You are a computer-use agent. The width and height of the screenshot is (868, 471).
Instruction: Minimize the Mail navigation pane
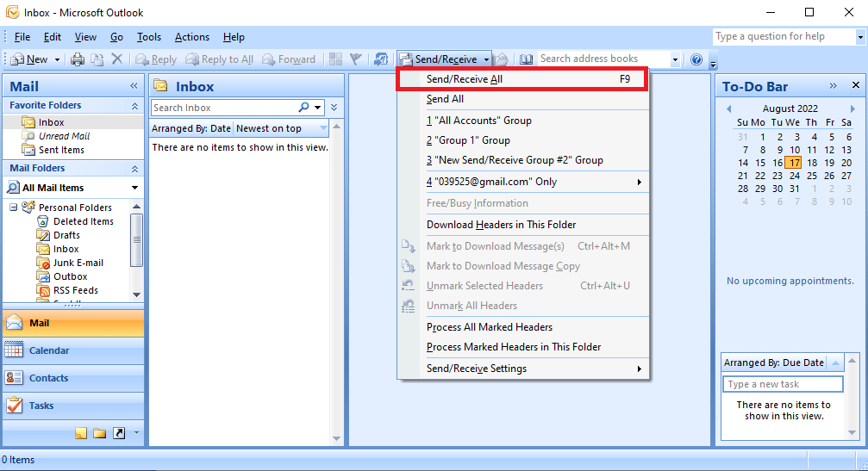click(x=134, y=86)
